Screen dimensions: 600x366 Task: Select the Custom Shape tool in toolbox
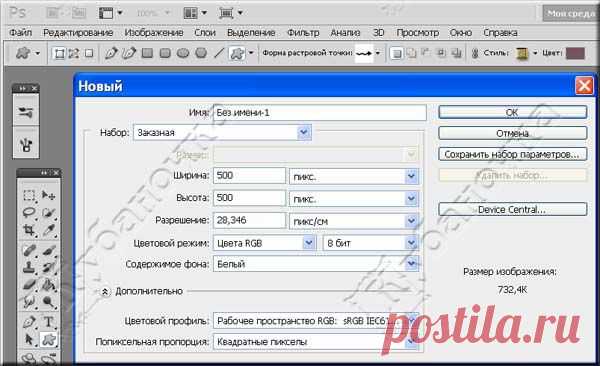point(49,340)
